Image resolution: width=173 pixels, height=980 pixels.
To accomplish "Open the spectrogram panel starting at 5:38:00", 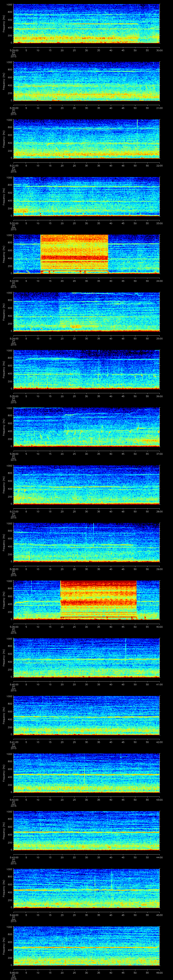I will pos(86,543).
